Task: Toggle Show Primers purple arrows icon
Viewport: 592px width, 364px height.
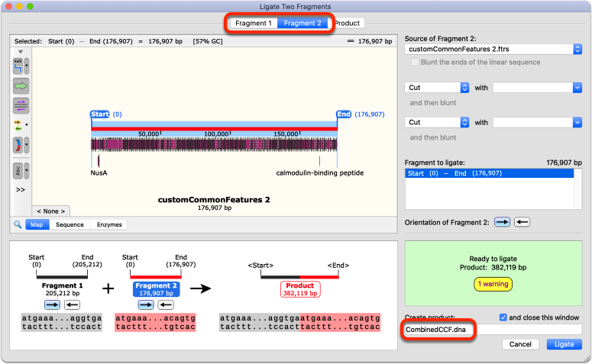Action: [x=21, y=105]
